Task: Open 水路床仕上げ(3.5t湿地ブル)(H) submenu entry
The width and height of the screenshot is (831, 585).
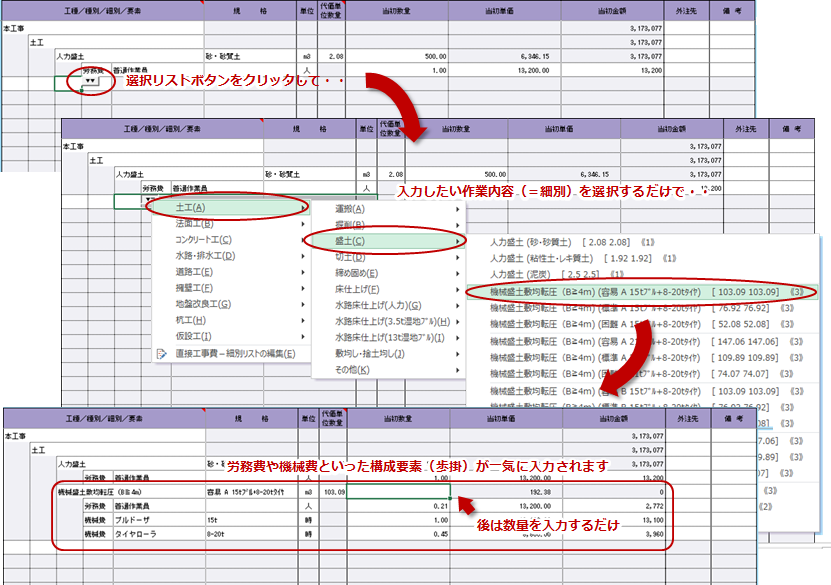Action: point(388,322)
